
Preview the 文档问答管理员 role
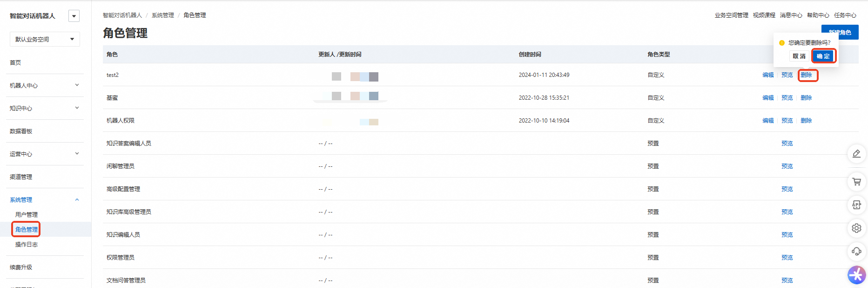tap(787, 281)
